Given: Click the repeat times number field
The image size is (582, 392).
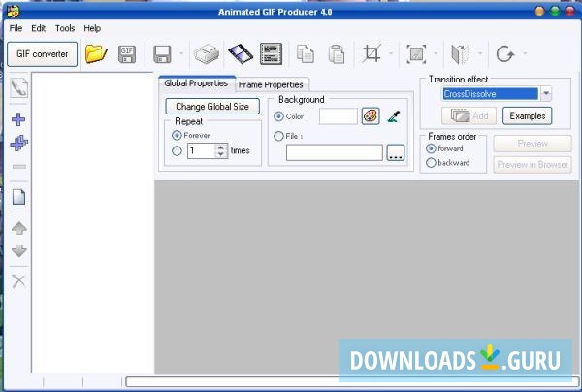Looking at the screenshot, I should [202, 150].
